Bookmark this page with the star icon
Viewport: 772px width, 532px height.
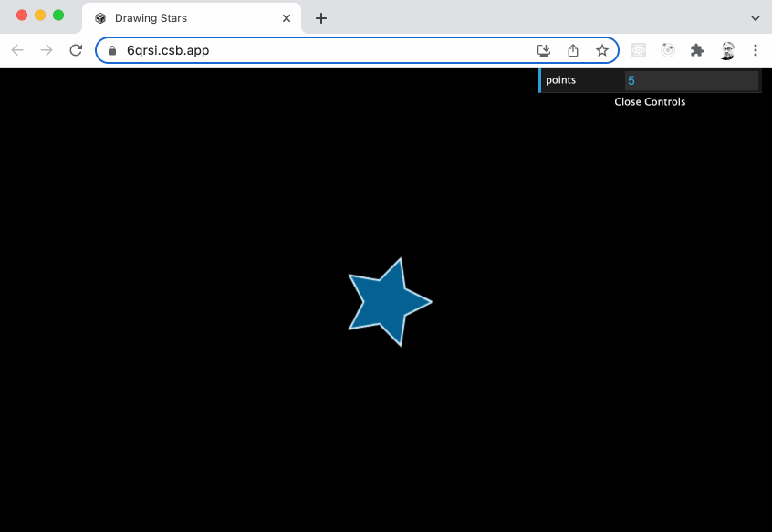tap(601, 50)
